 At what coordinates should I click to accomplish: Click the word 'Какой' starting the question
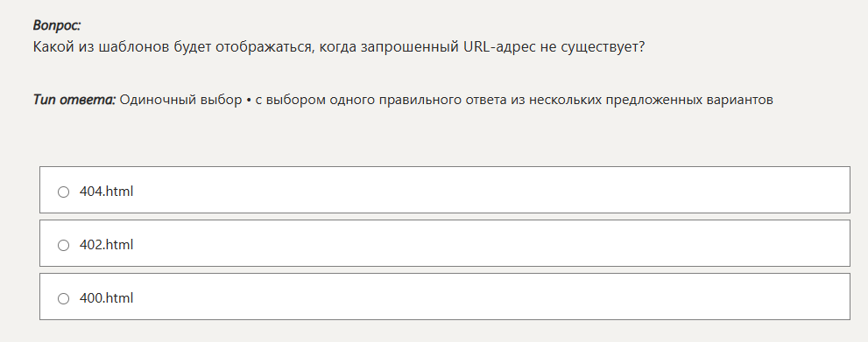[52, 47]
